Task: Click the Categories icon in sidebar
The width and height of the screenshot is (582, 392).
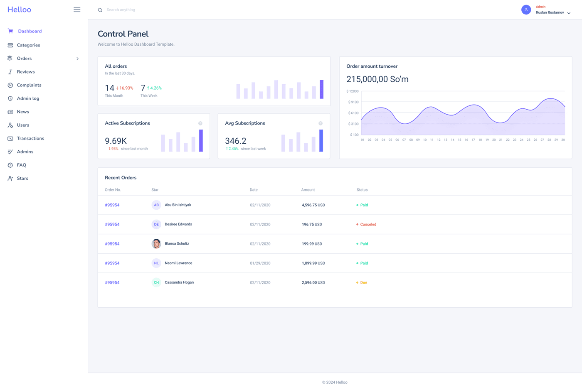Action: click(10, 45)
